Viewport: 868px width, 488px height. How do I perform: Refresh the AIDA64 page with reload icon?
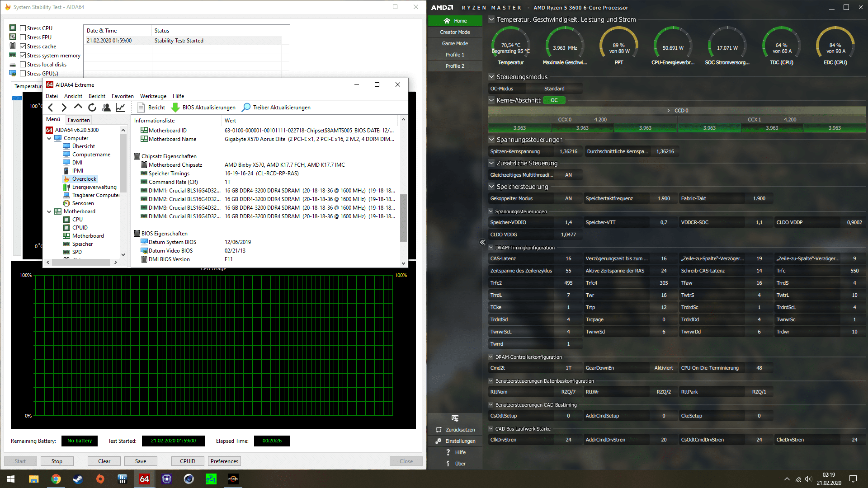[92, 108]
